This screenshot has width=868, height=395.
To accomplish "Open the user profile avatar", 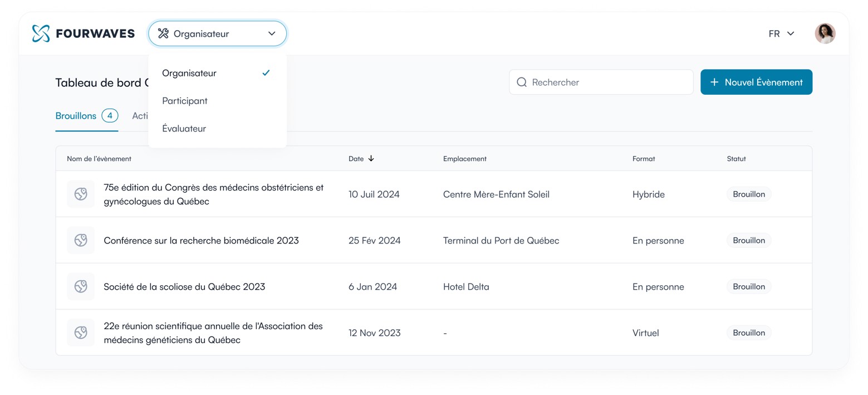I will click(825, 33).
